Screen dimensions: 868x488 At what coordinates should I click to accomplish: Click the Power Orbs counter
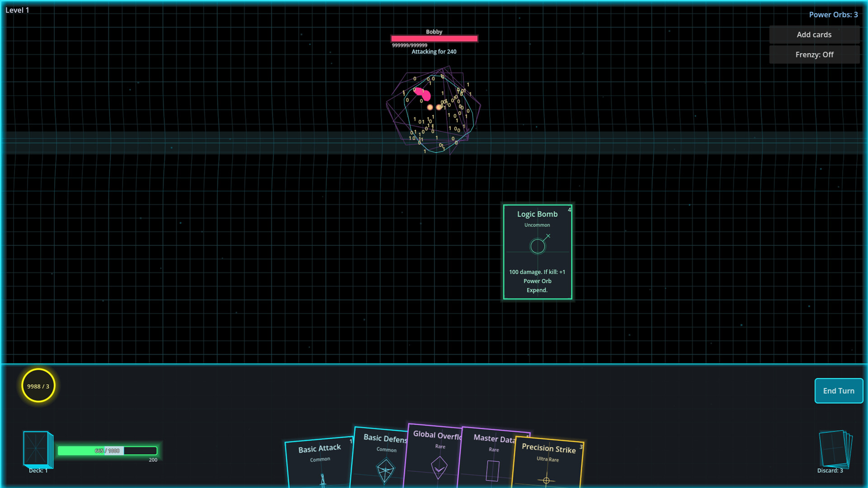[x=833, y=14]
